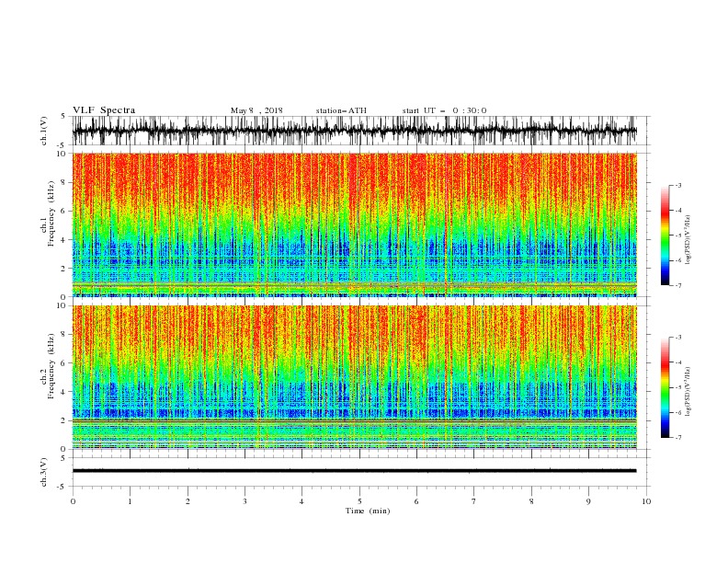This screenshot has width=728, height=563.
Task: Click the 'ch.1(V)' waveform axis label
Action: coord(44,131)
